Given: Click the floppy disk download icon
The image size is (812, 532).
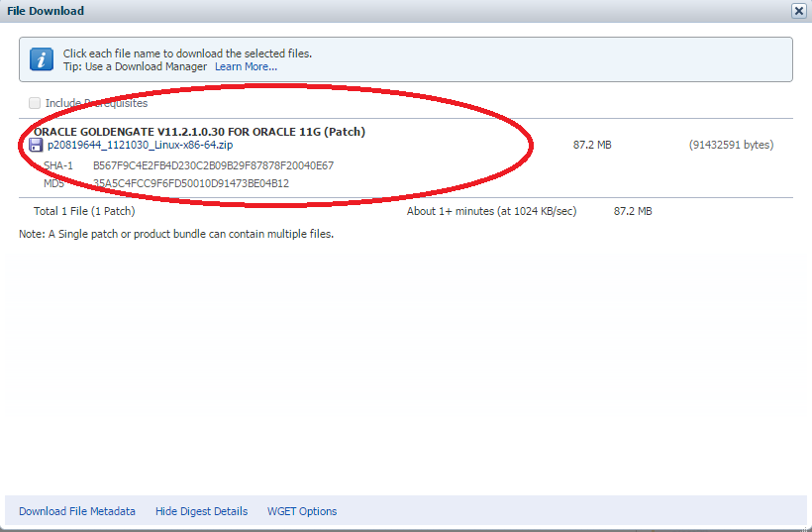Looking at the screenshot, I should coord(37,146).
